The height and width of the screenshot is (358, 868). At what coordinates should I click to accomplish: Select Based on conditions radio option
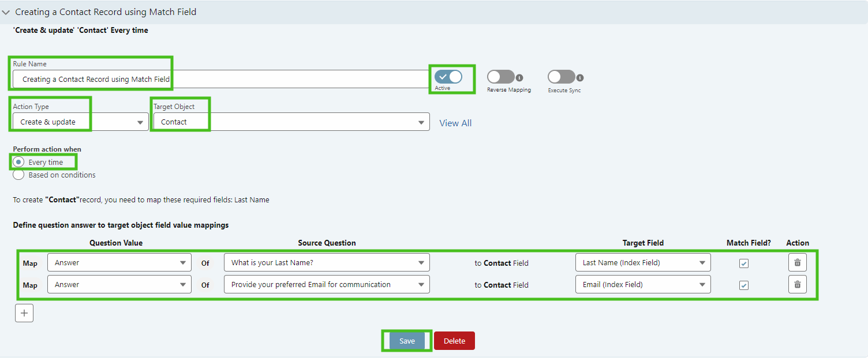point(18,175)
